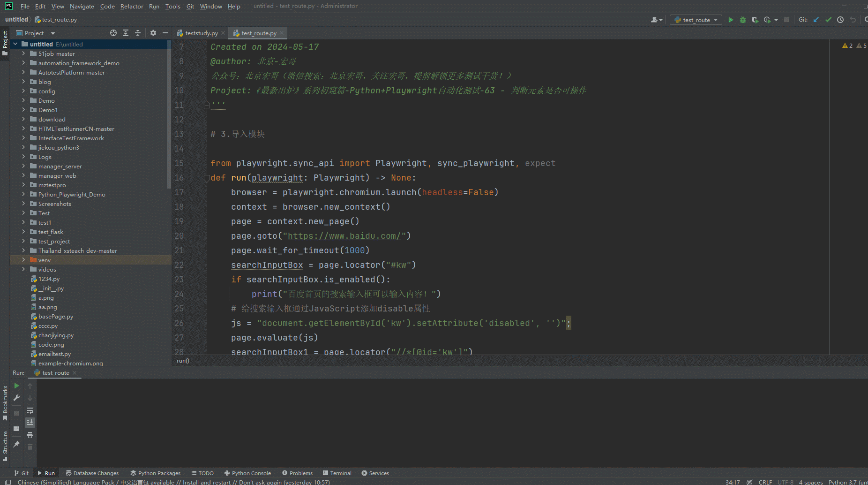Update project from Git (blue arrow)

pos(816,20)
